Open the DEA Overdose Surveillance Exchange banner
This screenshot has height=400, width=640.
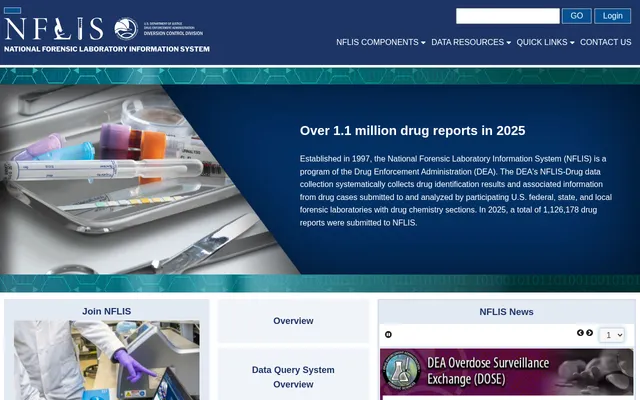(507, 371)
